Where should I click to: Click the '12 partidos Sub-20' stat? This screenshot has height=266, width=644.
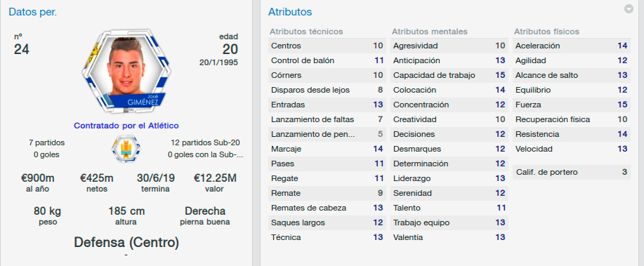click(x=205, y=143)
